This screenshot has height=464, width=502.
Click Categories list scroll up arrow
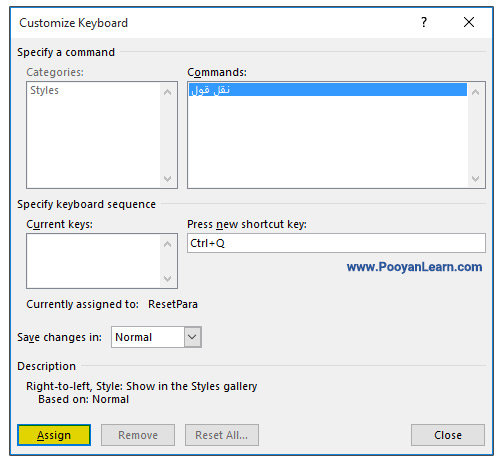coord(168,92)
